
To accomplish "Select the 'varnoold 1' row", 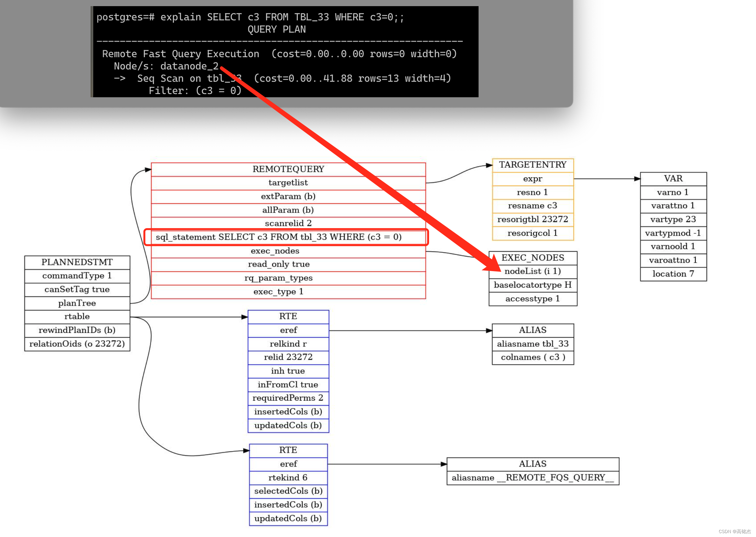I will pyautogui.click(x=673, y=247).
